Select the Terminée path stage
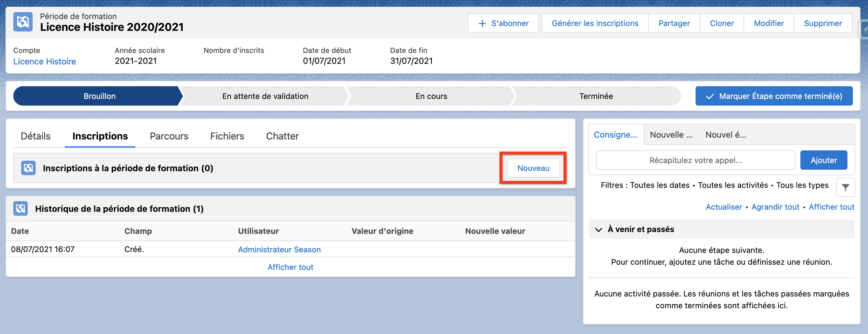868x334 pixels. (596, 96)
